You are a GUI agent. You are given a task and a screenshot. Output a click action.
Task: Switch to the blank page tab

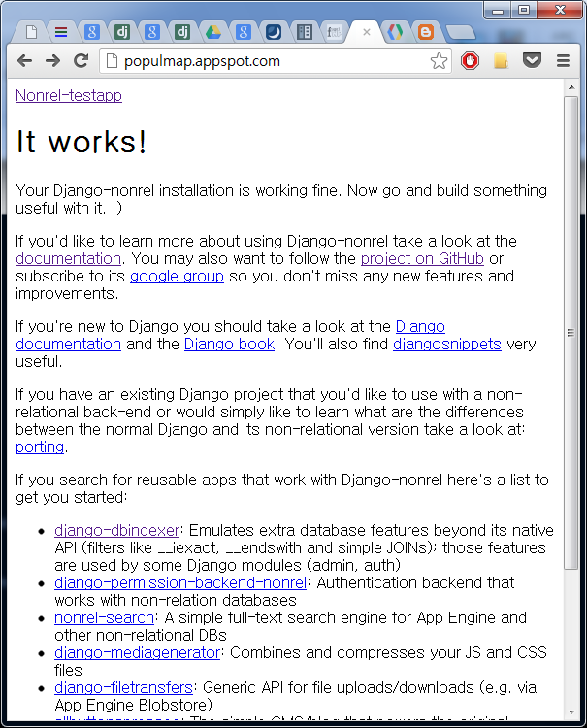[x=31, y=32]
